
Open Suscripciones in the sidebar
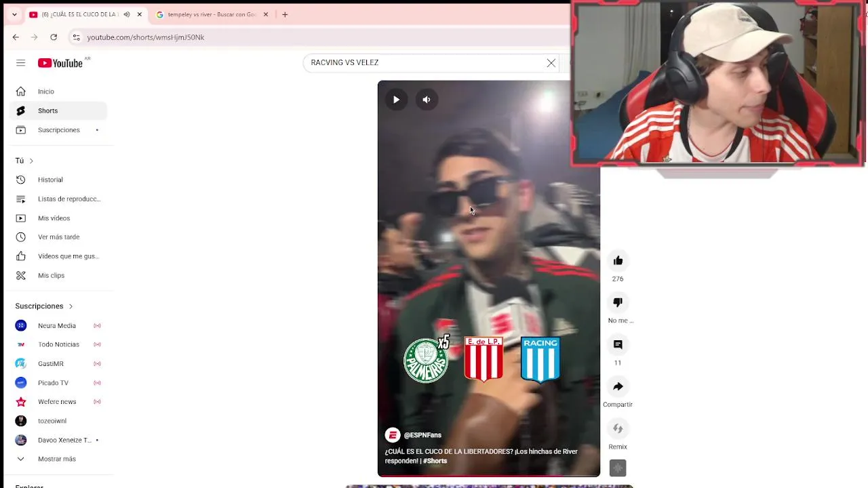[59, 130]
